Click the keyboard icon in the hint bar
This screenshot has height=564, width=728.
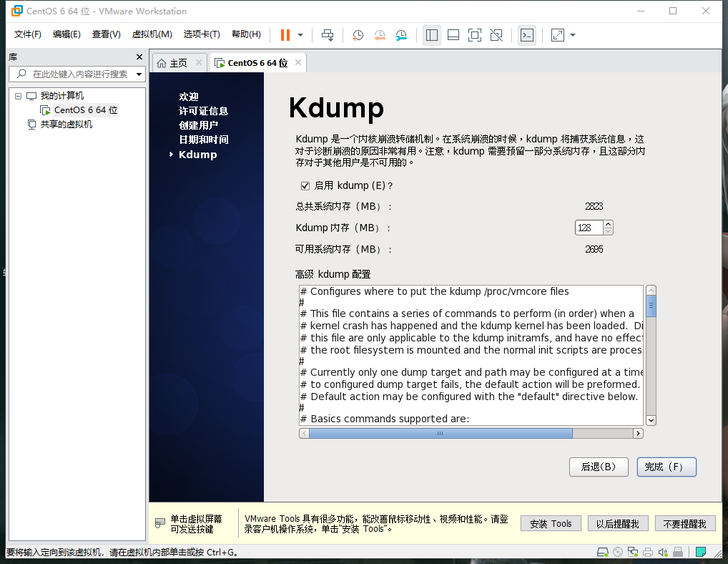(x=159, y=523)
